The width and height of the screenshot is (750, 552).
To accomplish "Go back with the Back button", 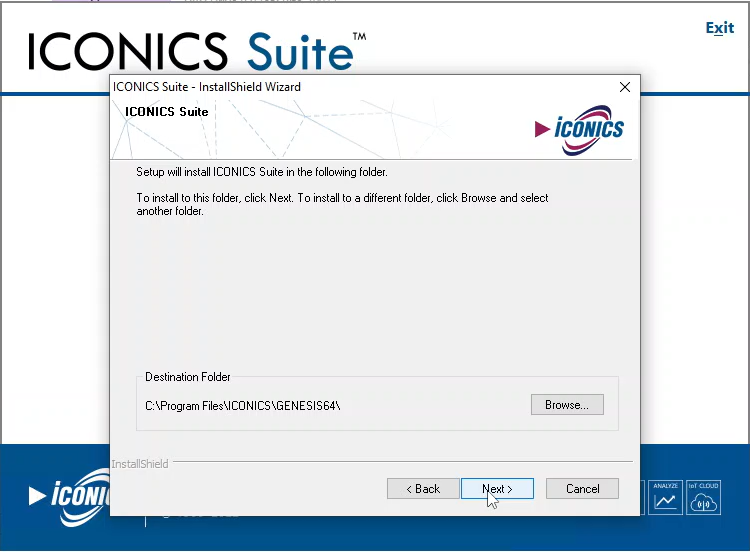I will pos(423,488).
